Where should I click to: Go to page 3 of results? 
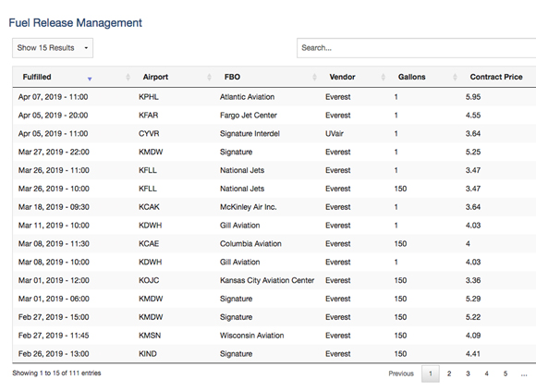pyautogui.click(x=468, y=374)
